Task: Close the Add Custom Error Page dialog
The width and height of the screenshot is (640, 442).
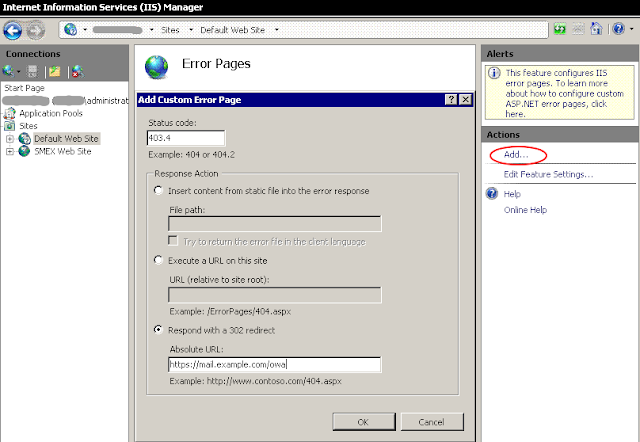Action: tap(465, 100)
